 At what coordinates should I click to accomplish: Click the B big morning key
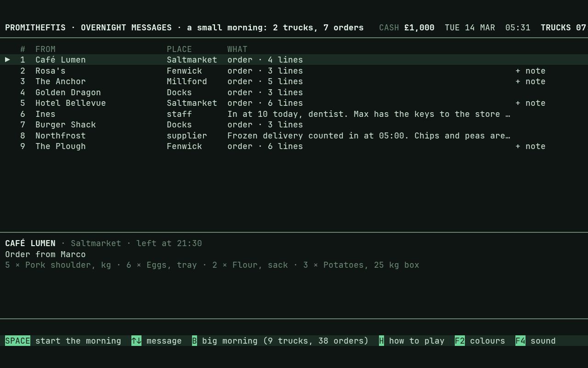[194, 341]
